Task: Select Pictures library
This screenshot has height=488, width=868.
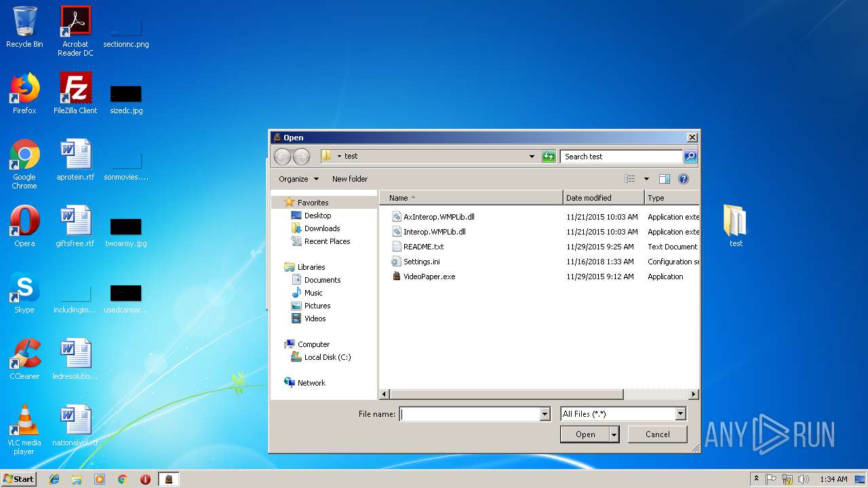Action: [317, 306]
